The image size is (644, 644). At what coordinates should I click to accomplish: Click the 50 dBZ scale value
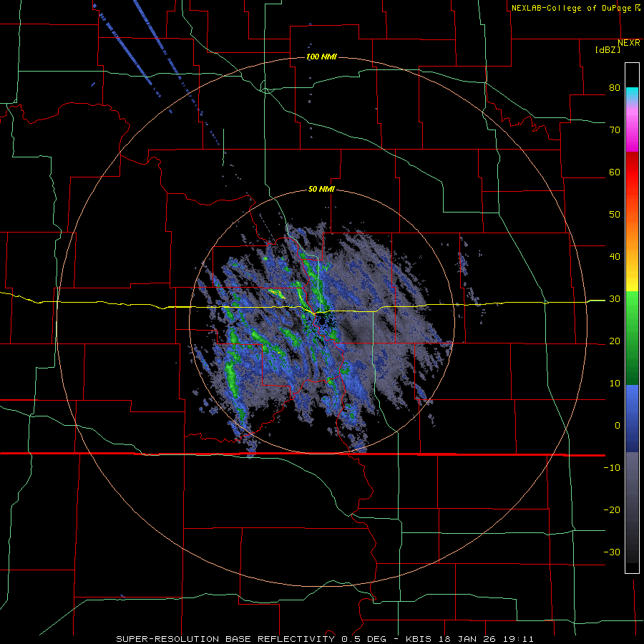[615, 215]
